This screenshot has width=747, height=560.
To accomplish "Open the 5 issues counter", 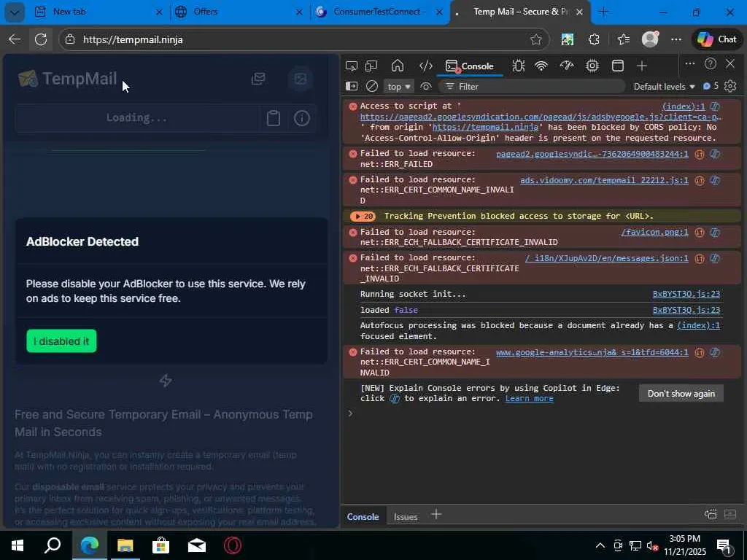I will (711, 86).
